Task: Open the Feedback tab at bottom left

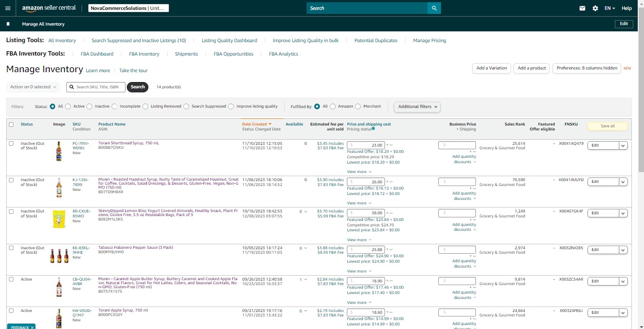Action: 21,326
